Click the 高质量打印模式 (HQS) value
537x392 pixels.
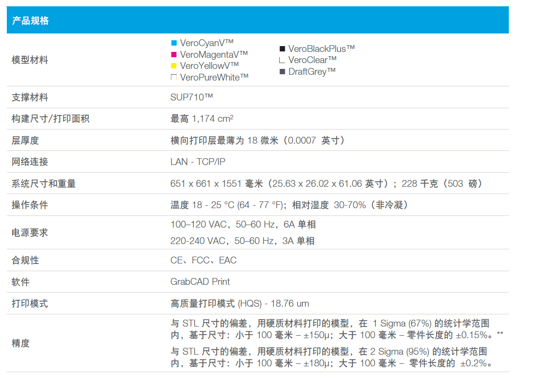coord(240,303)
